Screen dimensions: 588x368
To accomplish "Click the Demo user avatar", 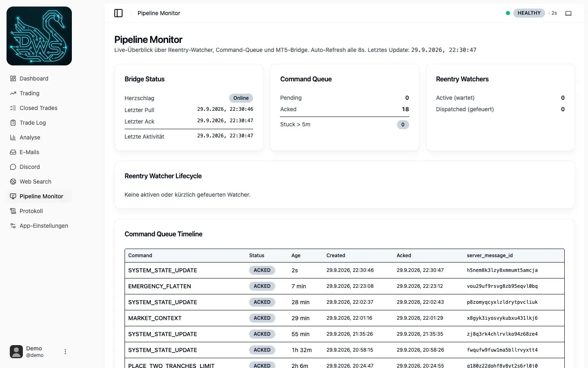I will click(16, 352).
